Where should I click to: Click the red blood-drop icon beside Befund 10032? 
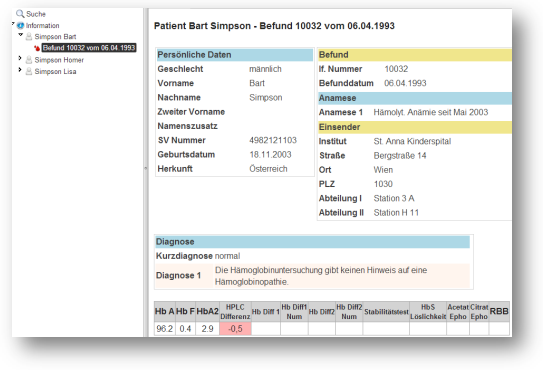tap(37, 48)
